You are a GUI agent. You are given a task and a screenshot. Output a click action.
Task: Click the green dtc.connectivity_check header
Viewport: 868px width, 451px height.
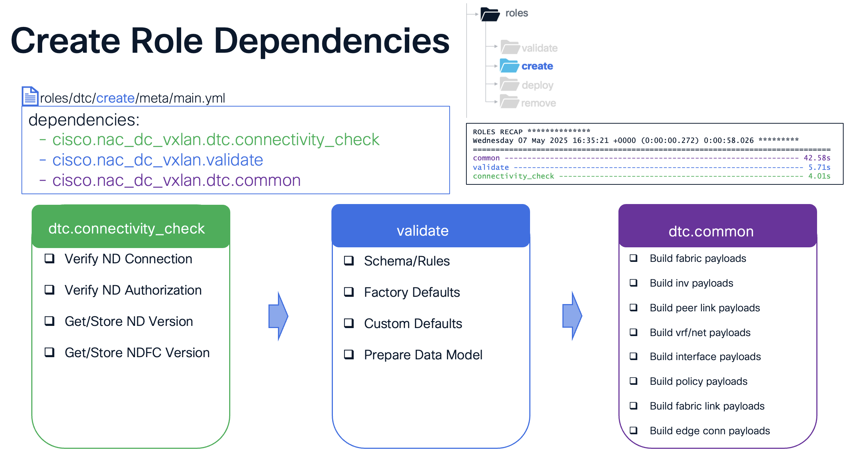pos(131,226)
